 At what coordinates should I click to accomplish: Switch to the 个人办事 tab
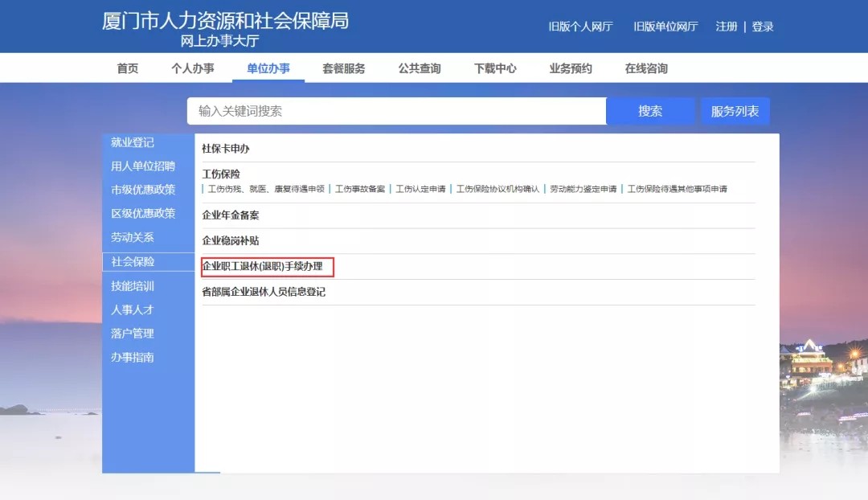pos(193,68)
